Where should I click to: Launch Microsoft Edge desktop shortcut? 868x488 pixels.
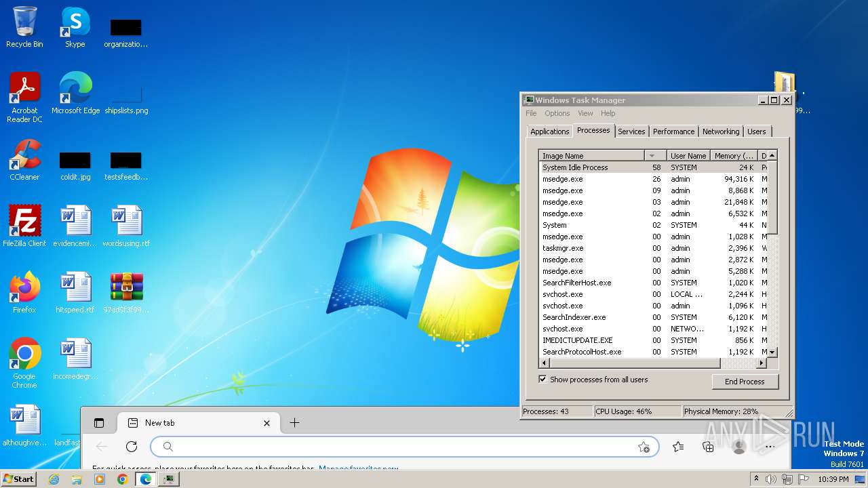tap(75, 94)
